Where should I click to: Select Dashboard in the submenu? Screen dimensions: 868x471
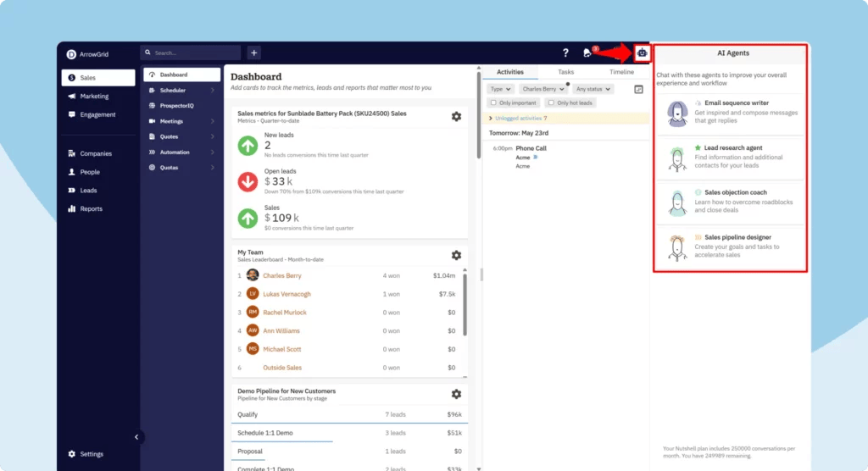(x=182, y=75)
